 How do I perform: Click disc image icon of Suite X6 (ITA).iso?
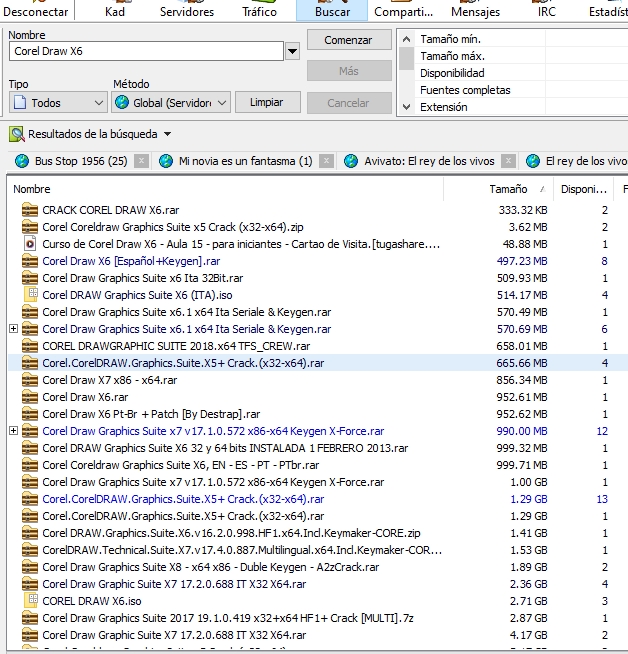(31, 294)
